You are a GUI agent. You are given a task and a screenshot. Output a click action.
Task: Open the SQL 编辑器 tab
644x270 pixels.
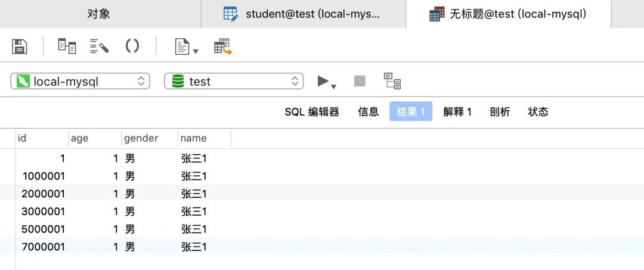pyautogui.click(x=311, y=111)
